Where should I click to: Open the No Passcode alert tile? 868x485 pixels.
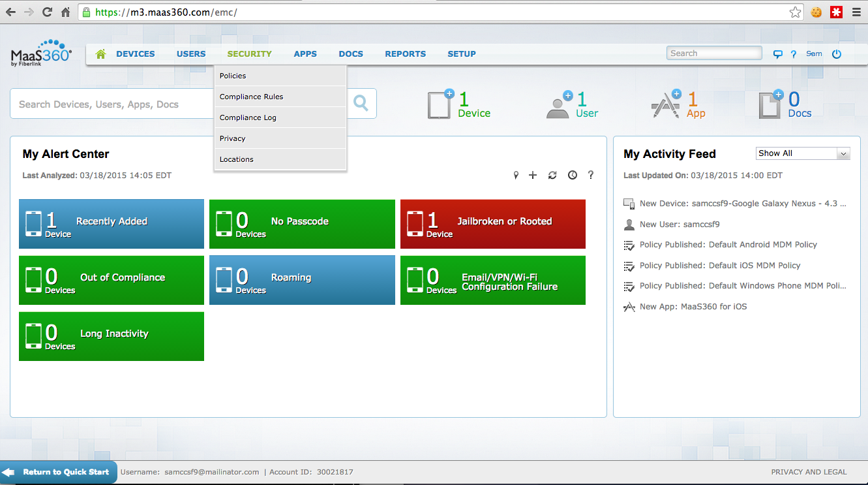pyautogui.click(x=302, y=224)
